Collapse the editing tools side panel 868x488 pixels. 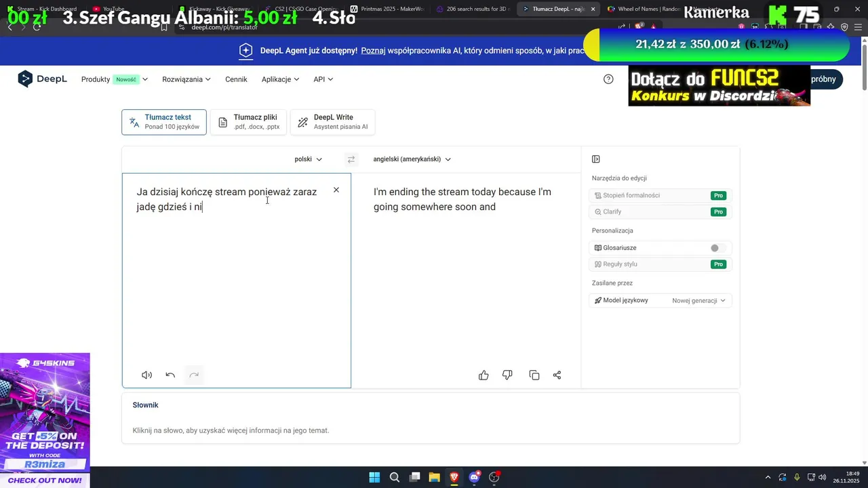(x=596, y=159)
